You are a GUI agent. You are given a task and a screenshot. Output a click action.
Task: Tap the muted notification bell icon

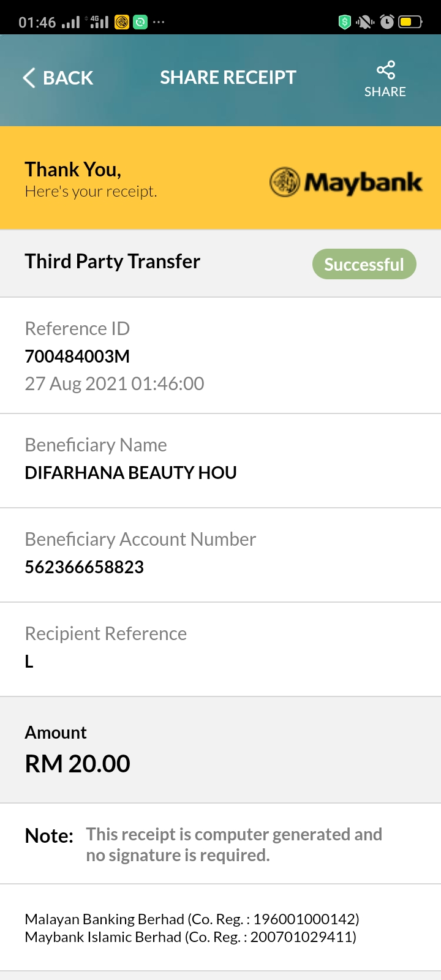365,22
